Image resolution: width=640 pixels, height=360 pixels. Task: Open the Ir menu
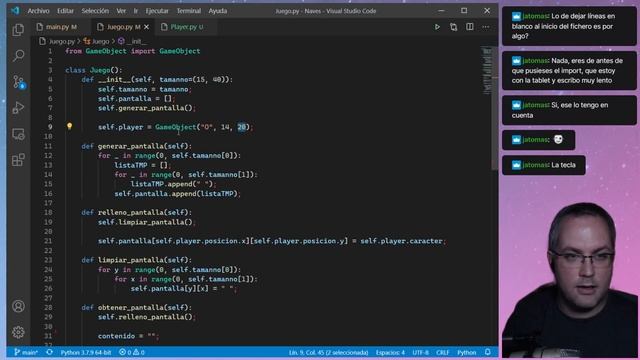click(136, 11)
